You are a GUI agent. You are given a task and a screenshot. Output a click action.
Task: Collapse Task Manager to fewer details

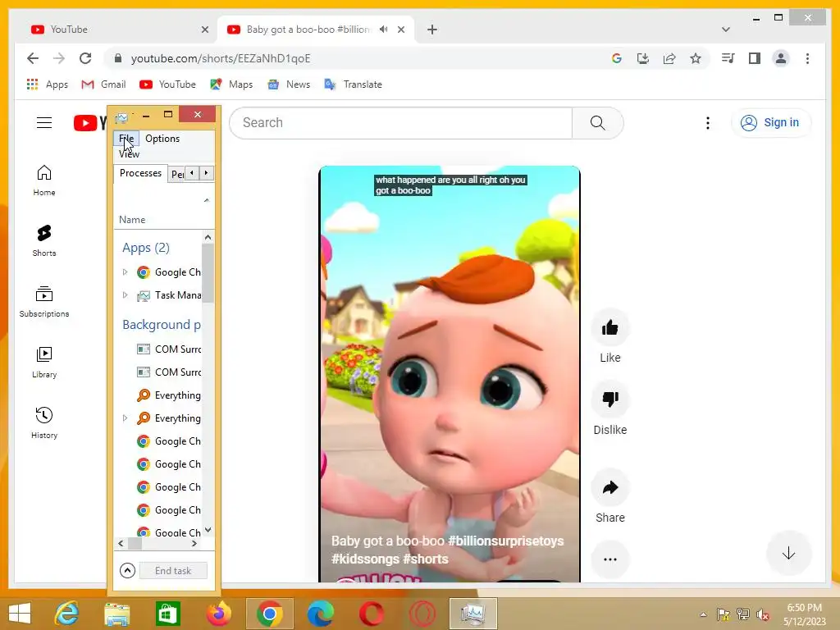127,571
